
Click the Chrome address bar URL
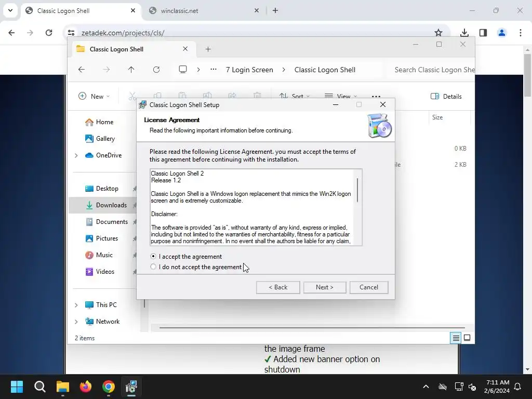pyautogui.click(x=123, y=33)
